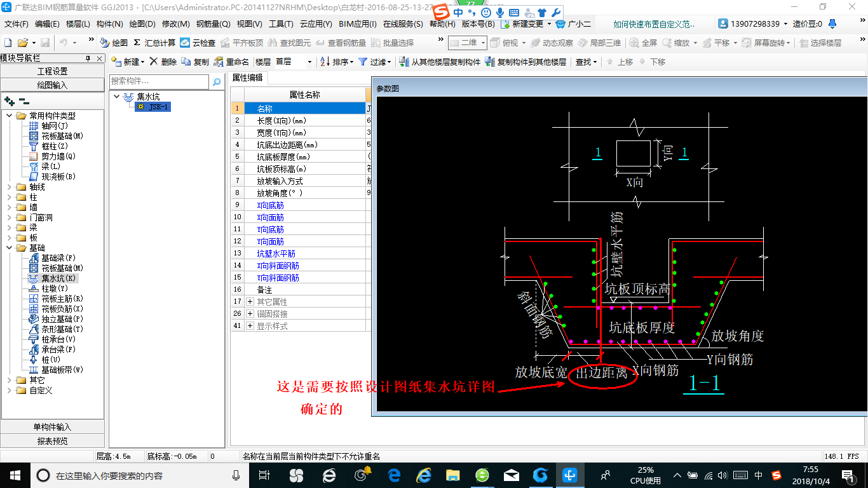The height and width of the screenshot is (488, 868).
Task: Click 重命名 rename button
Action: [x=231, y=62]
